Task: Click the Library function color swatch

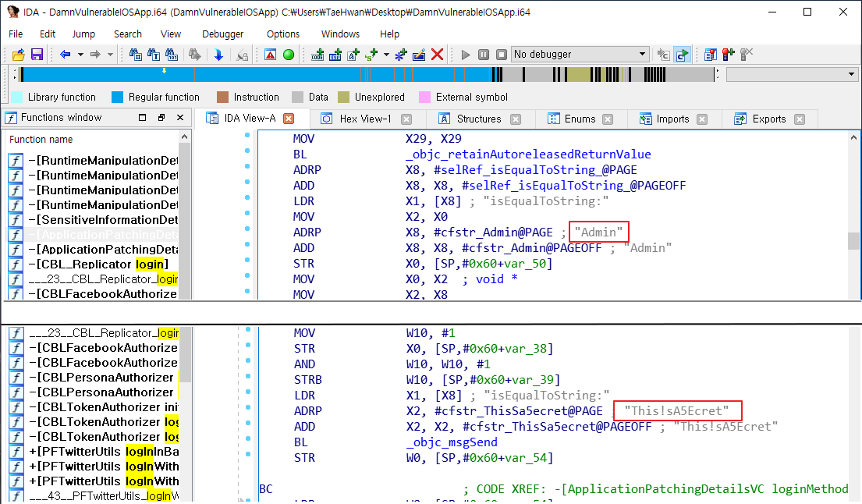Action: coord(17,98)
